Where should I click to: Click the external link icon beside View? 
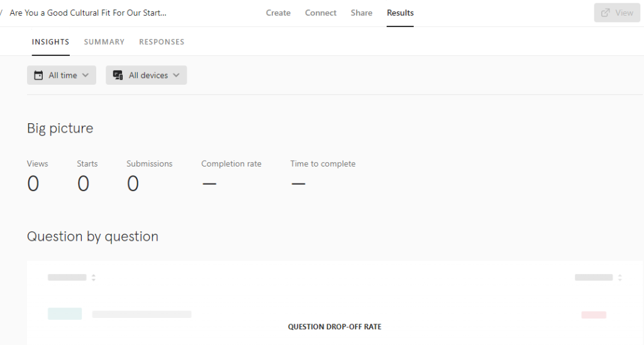click(606, 13)
